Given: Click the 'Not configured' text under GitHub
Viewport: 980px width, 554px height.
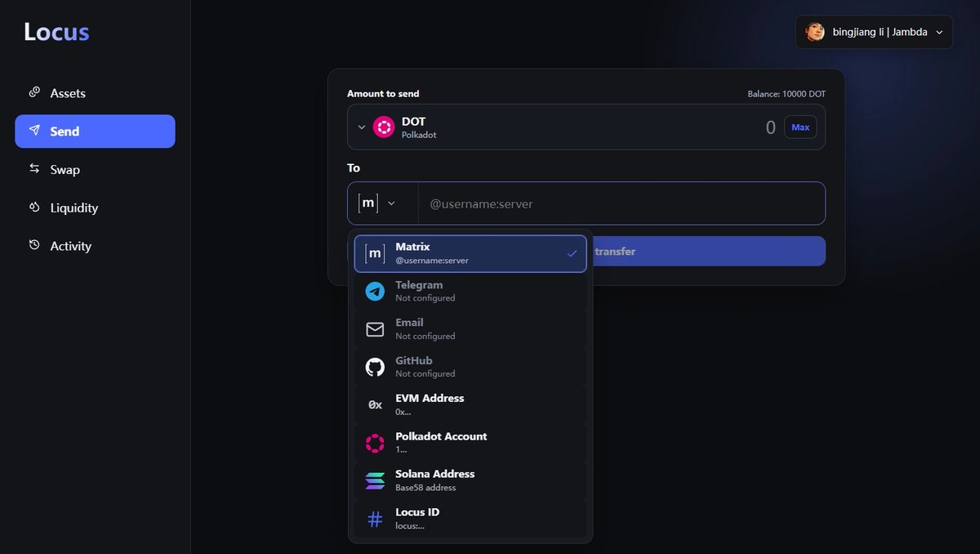Looking at the screenshot, I should [x=425, y=373].
